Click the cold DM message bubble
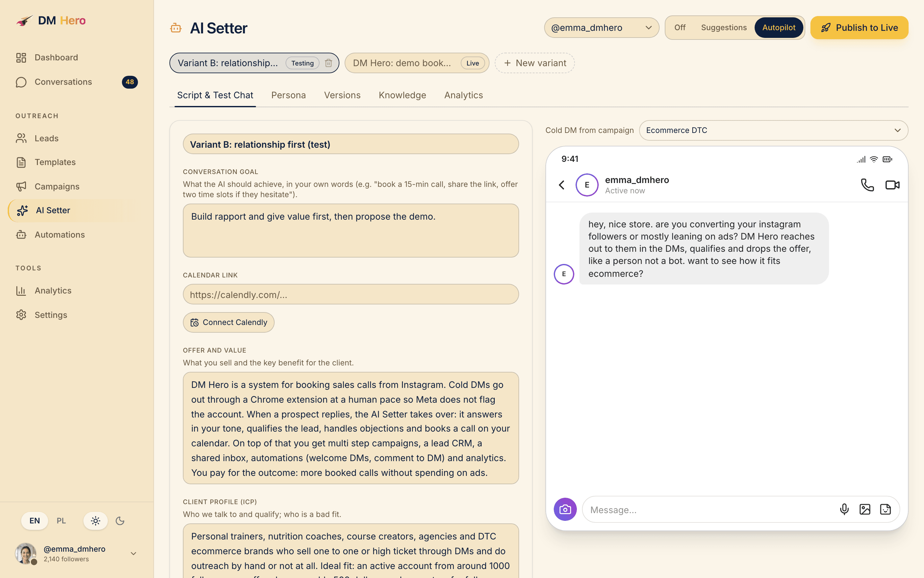This screenshot has height=578, width=924. [x=704, y=249]
